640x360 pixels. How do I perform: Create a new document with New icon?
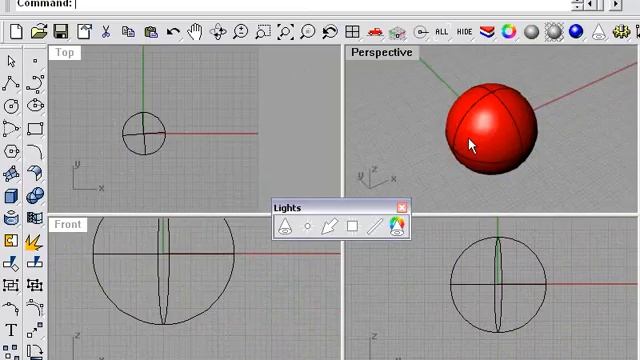[16, 31]
